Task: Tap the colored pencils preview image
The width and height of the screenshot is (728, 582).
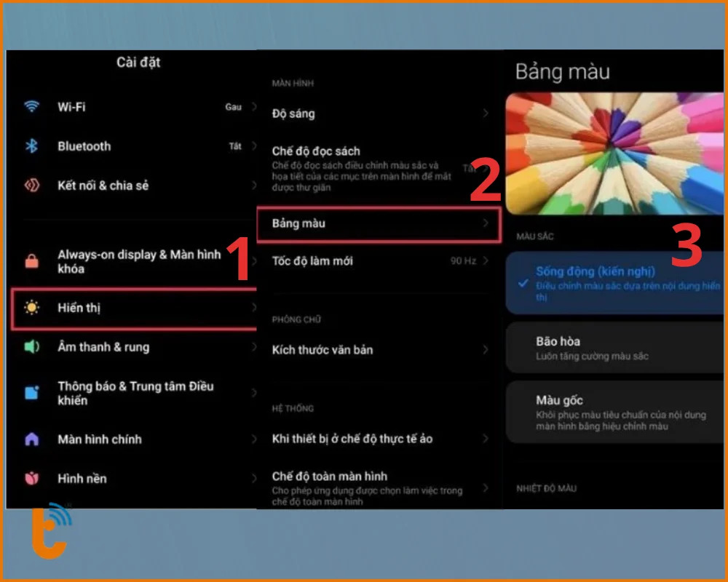Action: pos(614,154)
